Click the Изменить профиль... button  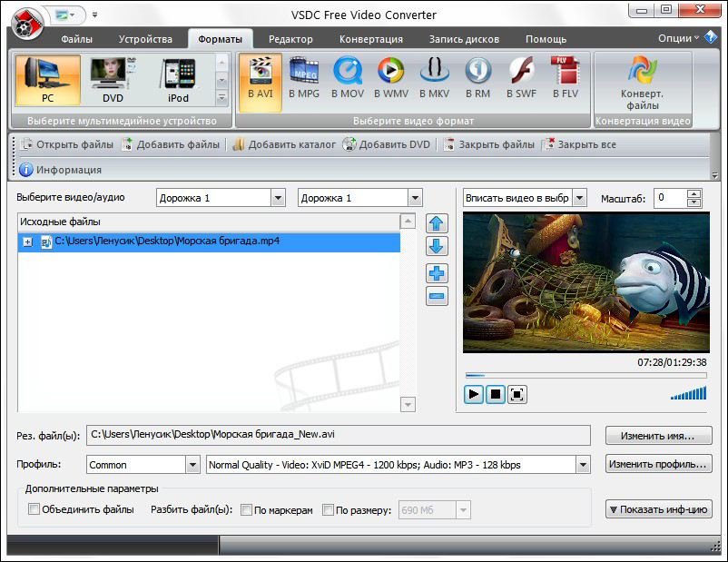658,464
